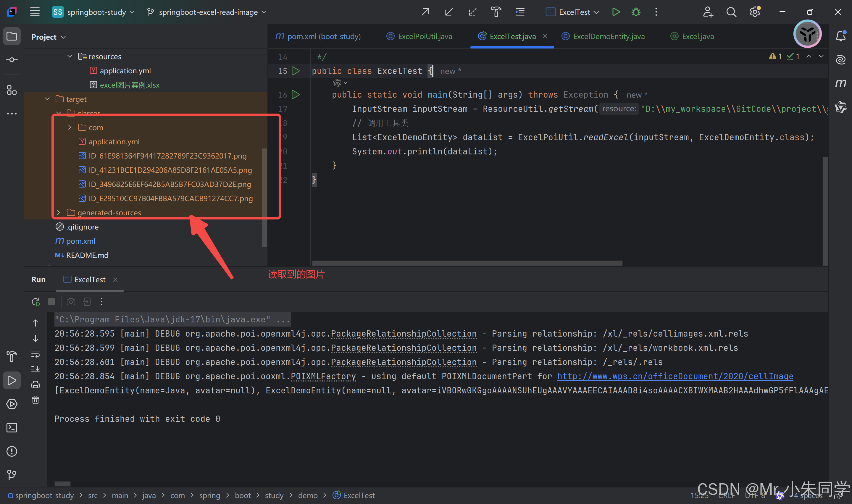Toggle soft-wrap in the Run console
The width and height of the screenshot is (852, 504).
click(36, 354)
